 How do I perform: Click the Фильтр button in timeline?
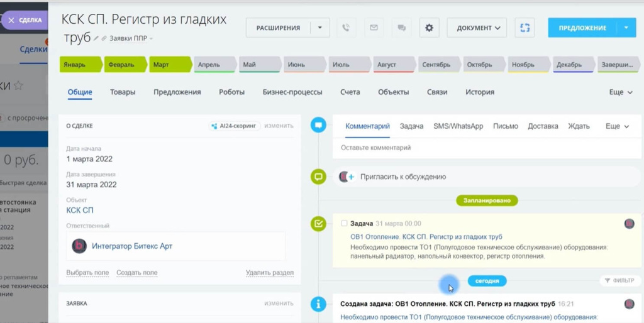(619, 281)
